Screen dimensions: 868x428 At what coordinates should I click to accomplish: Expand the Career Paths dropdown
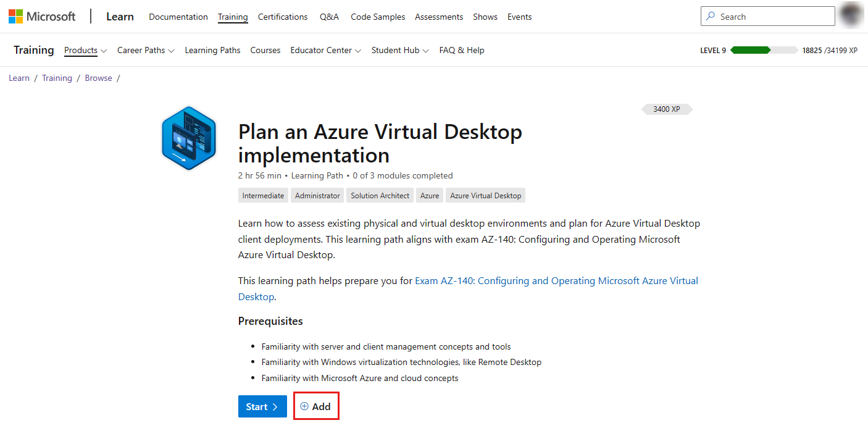pyautogui.click(x=146, y=51)
